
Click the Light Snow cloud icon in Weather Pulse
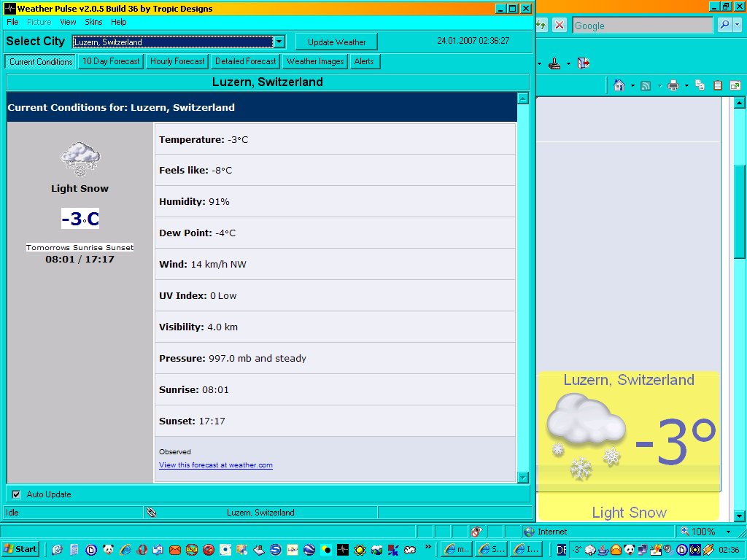[x=80, y=158]
